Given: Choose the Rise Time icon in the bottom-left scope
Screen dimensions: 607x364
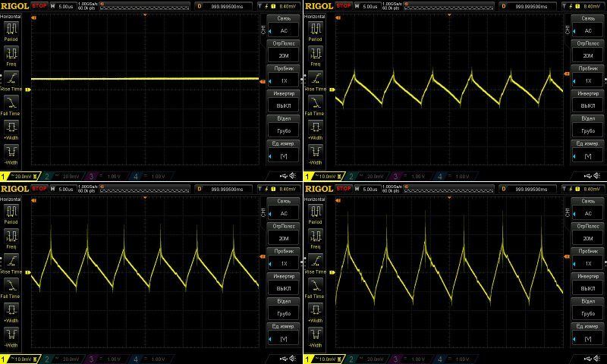Looking at the screenshot, I should tap(11, 262).
